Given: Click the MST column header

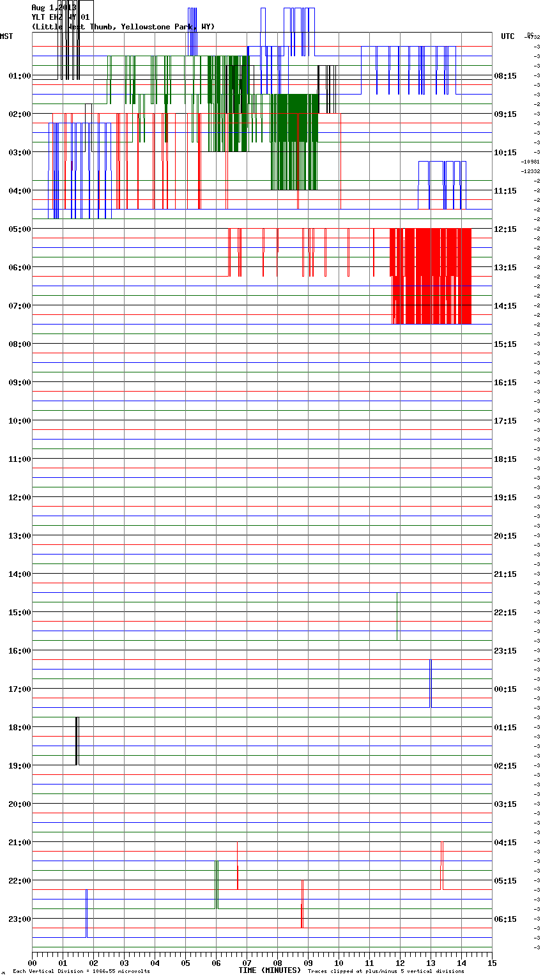Looking at the screenshot, I should pyautogui.click(x=6, y=36).
